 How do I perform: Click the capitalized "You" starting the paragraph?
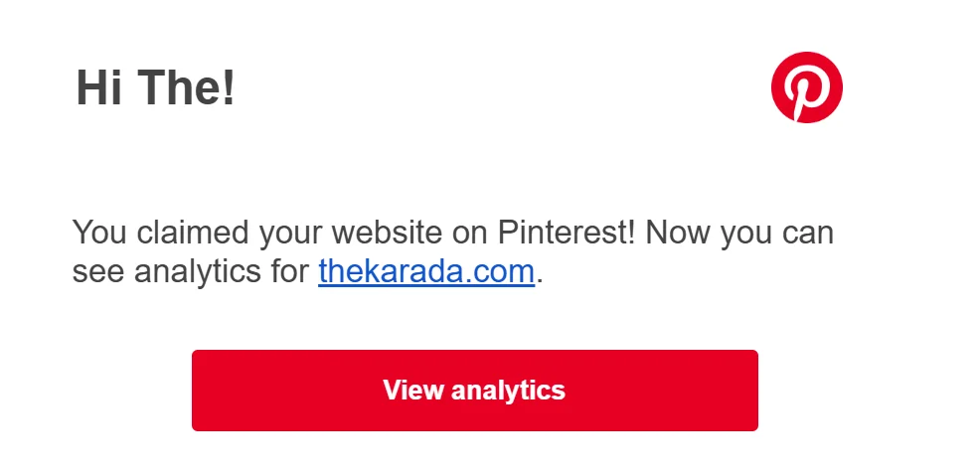click(100, 232)
